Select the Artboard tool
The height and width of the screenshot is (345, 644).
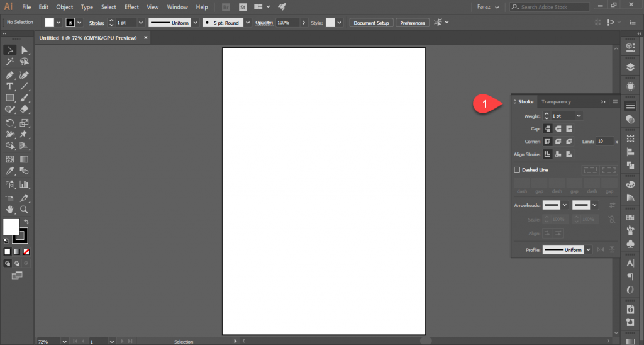coord(10,198)
